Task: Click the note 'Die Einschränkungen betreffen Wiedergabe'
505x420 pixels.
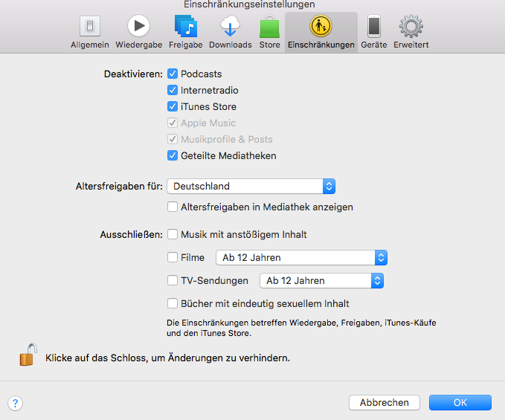Action: pyautogui.click(x=301, y=328)
